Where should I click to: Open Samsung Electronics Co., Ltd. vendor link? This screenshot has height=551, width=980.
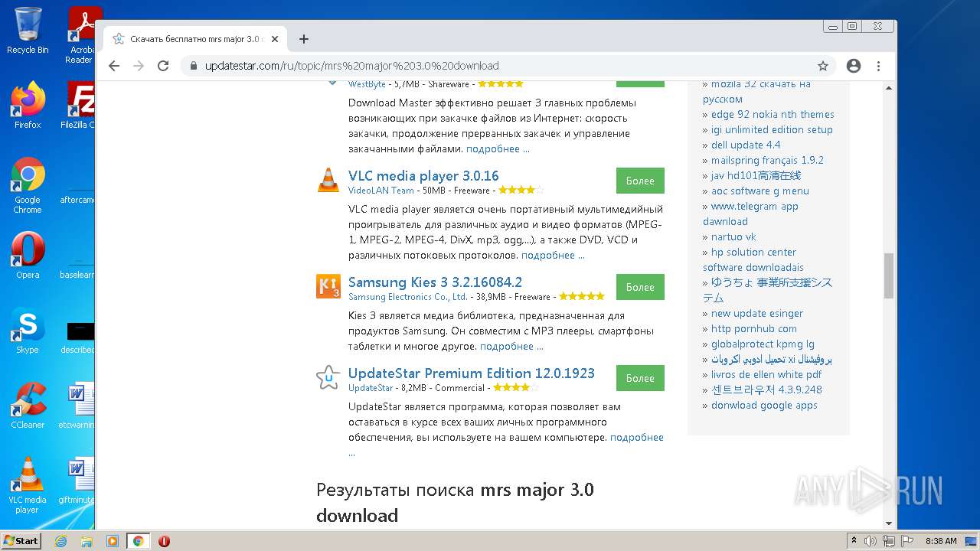tap(407, 296)
